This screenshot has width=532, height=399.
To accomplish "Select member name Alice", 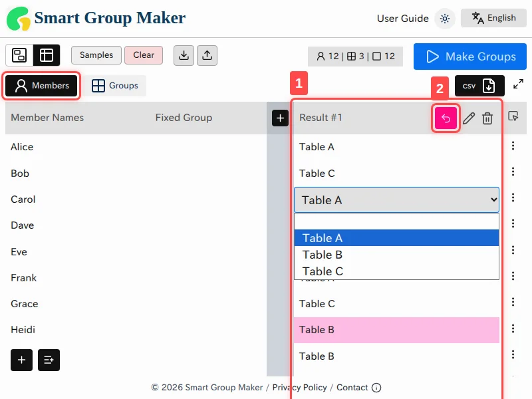I will point(22,147).
